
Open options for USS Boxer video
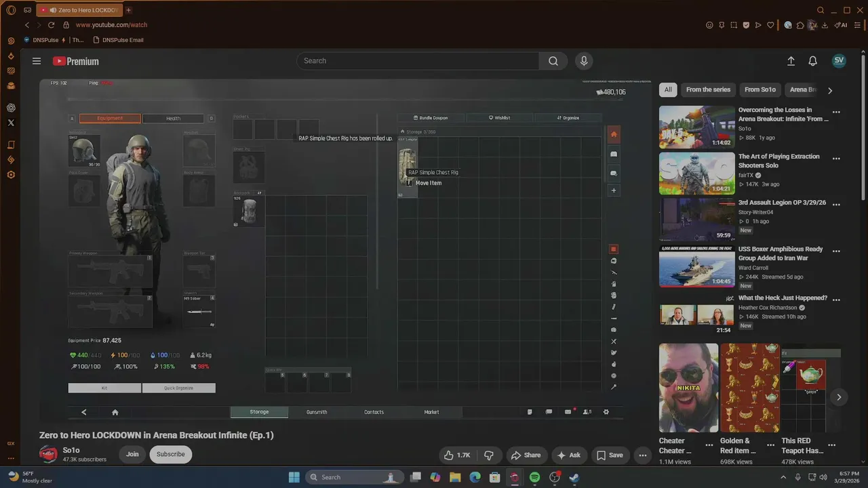[836, 251]
